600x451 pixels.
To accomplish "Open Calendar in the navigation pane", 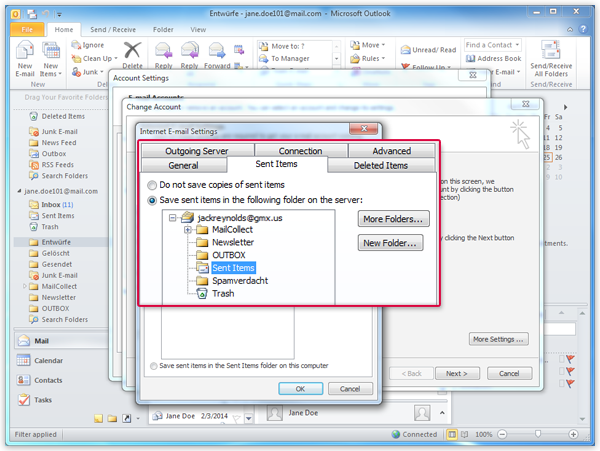I will click(x=48, y=360).
